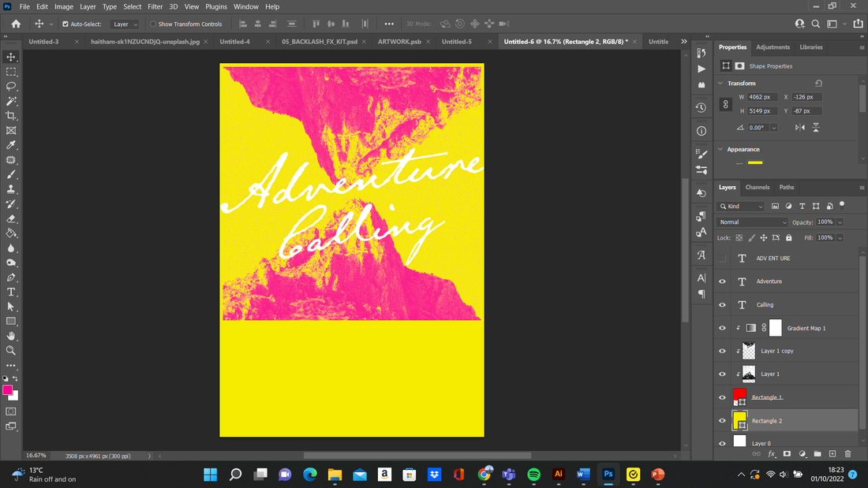This screenshot has height=488, width=868.
Task: Select the Eraser tool
Action: [x=10, y=218]
